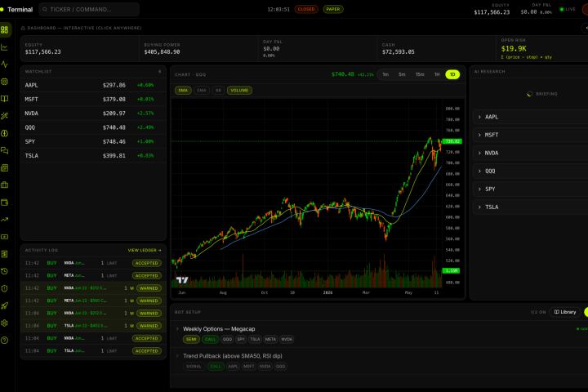Toggle MSFT chip under Trend Pullback bot
This screenshot has width=588, height=392.
pos(248,366)
